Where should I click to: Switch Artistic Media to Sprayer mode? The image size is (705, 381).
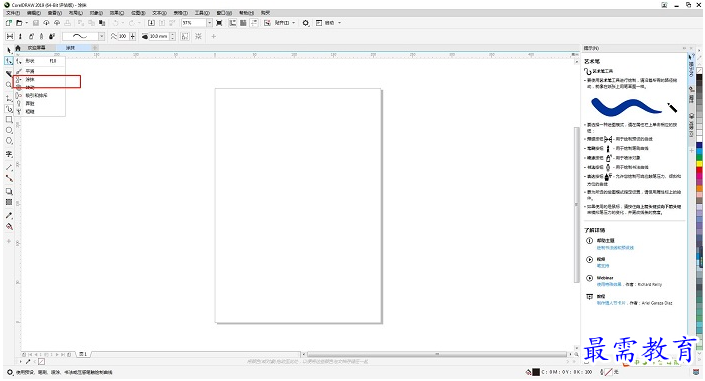click(31, 36)
